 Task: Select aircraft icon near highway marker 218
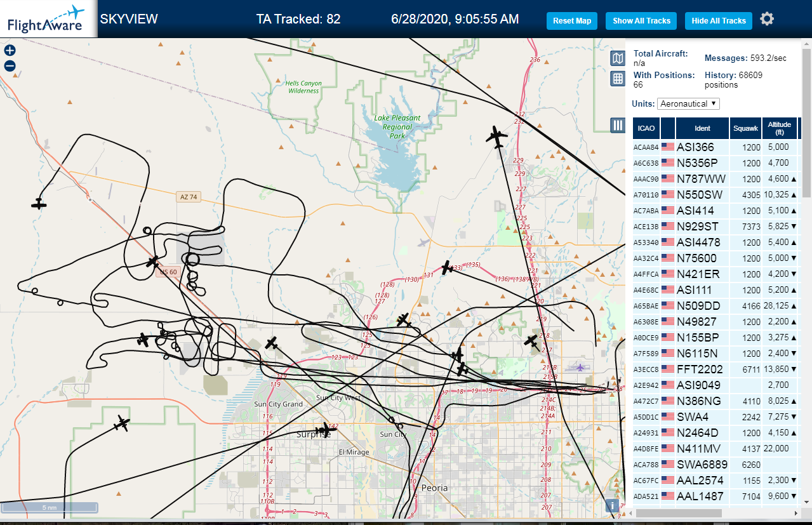click(x=532, y=342)
